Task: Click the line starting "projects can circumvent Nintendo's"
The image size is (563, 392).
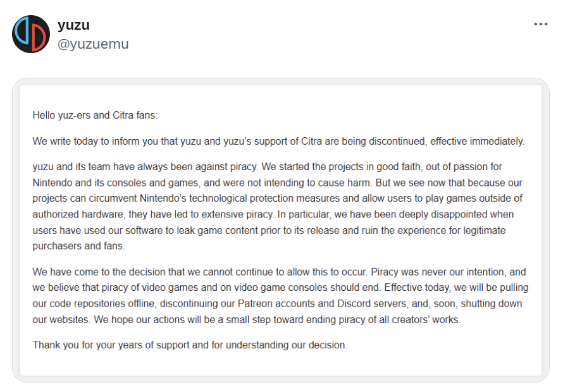Action: 278,199
